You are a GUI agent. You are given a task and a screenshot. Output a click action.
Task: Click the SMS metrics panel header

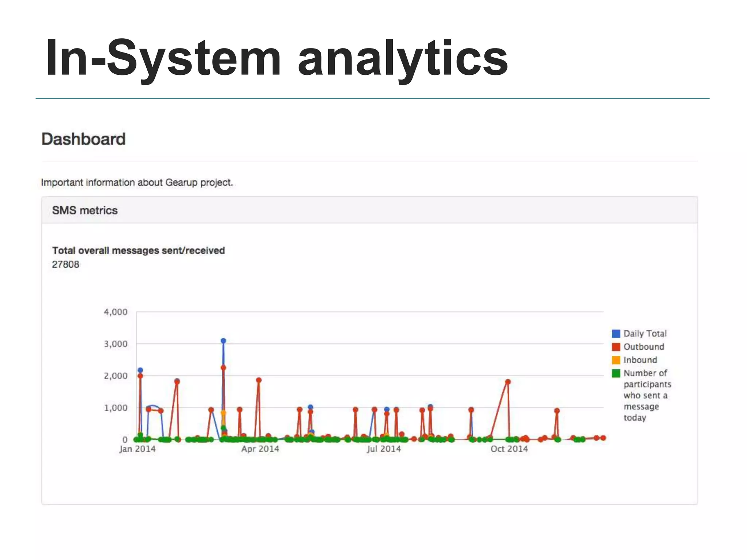point(369,210)
